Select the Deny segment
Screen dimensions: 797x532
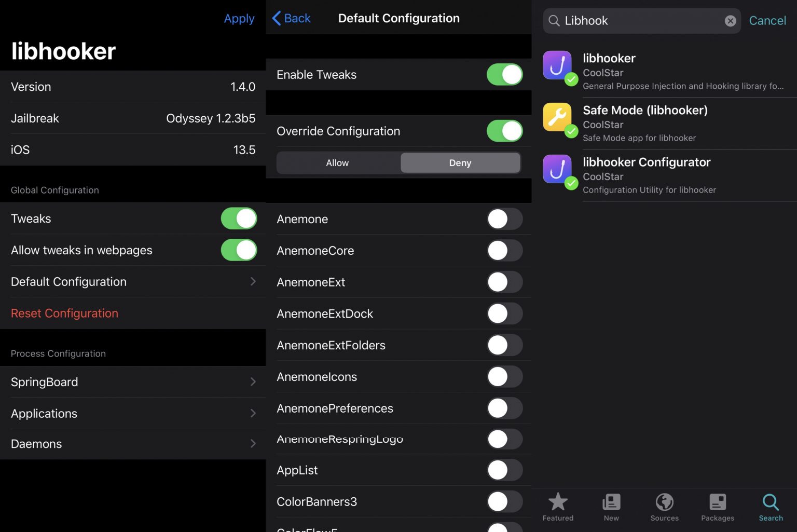[x=460, y=163]
